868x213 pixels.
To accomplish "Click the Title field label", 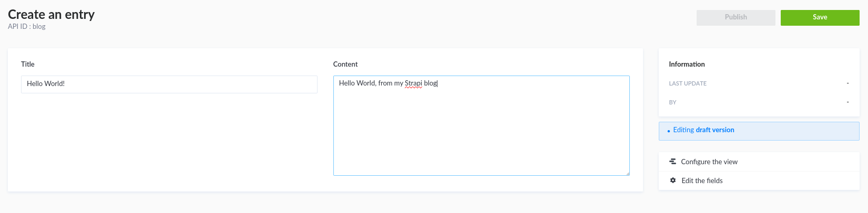I will (28, 64).
